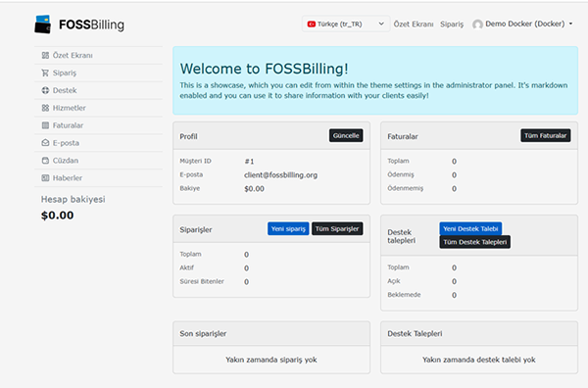The width and height of the screenshot is (588, 388).
Task: Open Sipariş in the top navigation
Action: coord(452,24)
